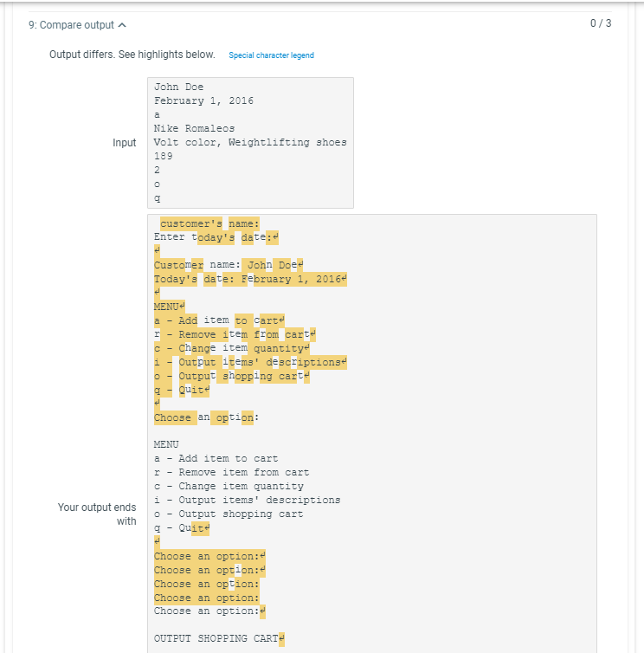Click the '189' input line
644x653 pixels.
(x=164, y=156)
